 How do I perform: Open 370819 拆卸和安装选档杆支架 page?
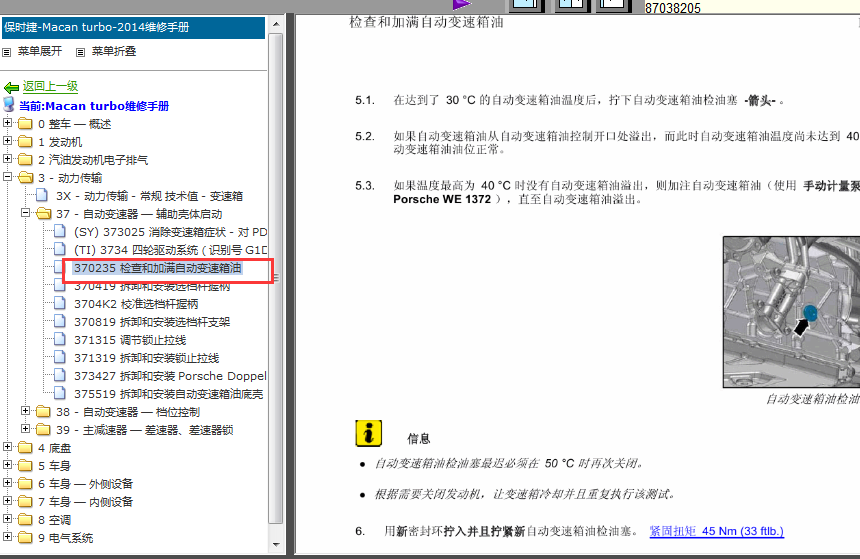(152, 322)
